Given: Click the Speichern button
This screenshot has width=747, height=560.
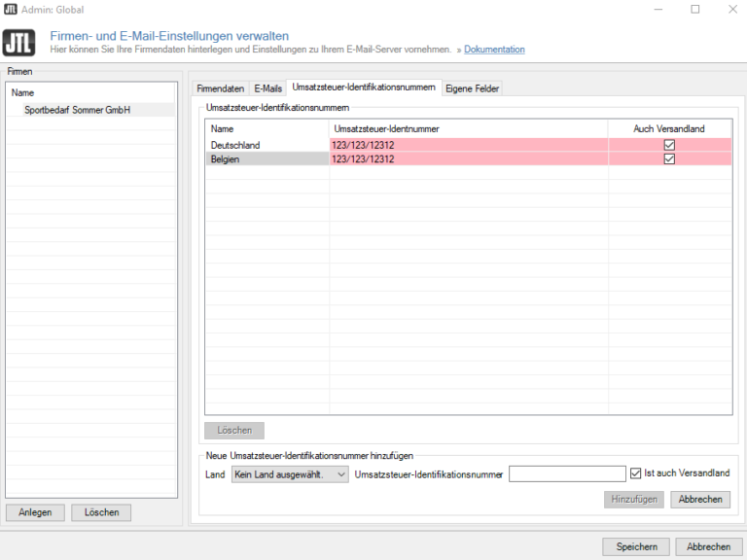Looking at the screenshot, I should click(636, 546).
